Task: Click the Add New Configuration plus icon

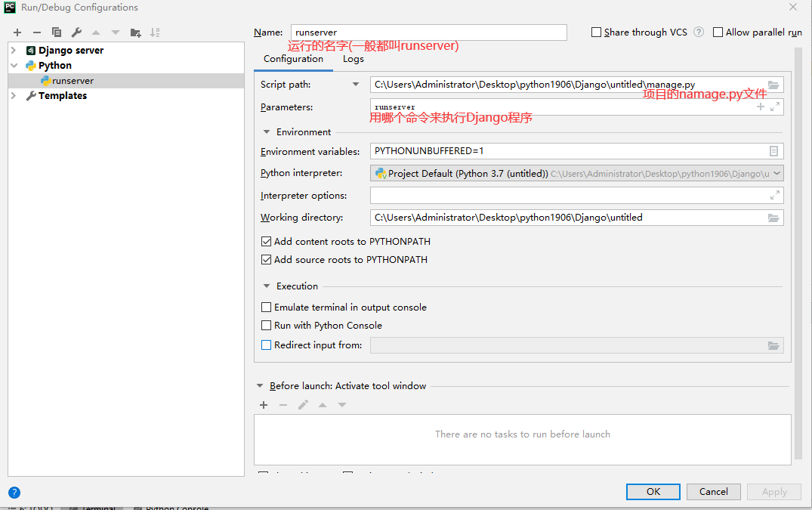Action: click(17, 32)
